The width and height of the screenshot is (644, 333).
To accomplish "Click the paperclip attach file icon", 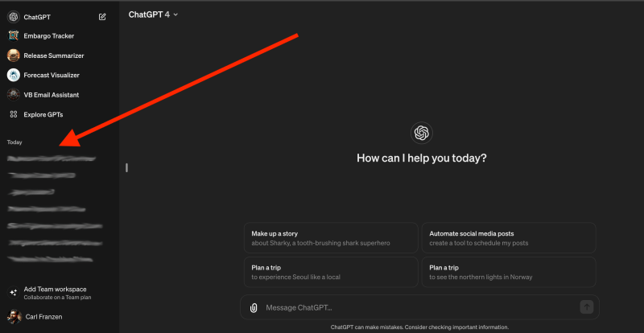I will pos(254,307).
